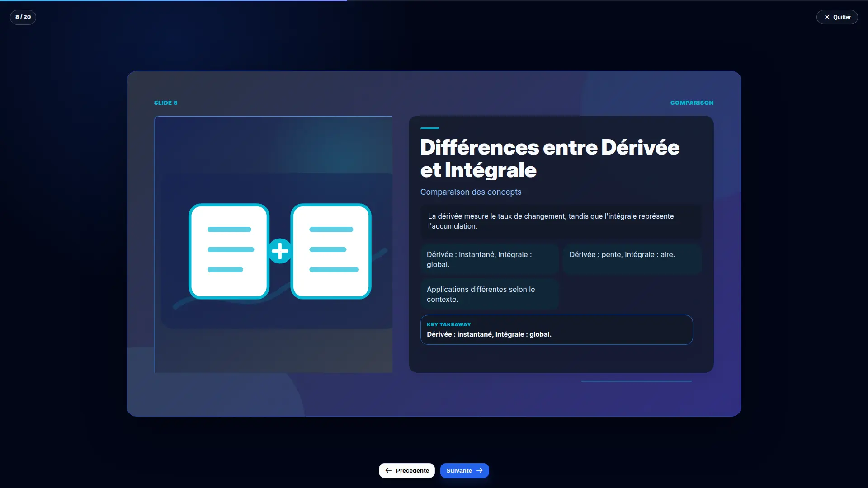Click the 8/20 slide counter
The height and width of the screenshot is (488, 868).
click(23, 17)
